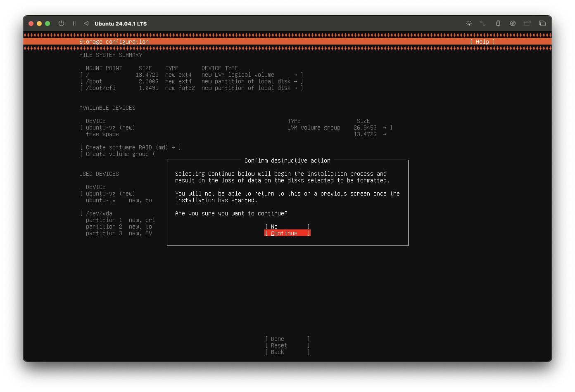The image size is (575, 392).
Task: Select No to cancel formatting
Action: coord(287,226)
